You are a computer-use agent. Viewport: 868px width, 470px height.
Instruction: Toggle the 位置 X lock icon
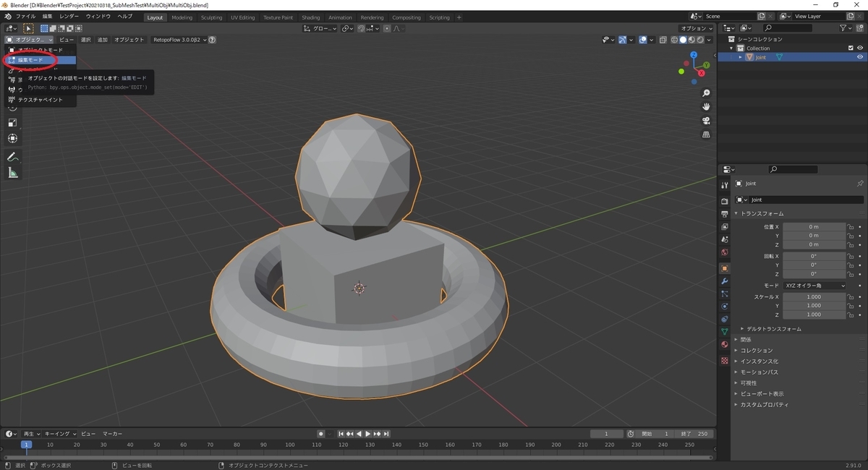tap(851, 227)
